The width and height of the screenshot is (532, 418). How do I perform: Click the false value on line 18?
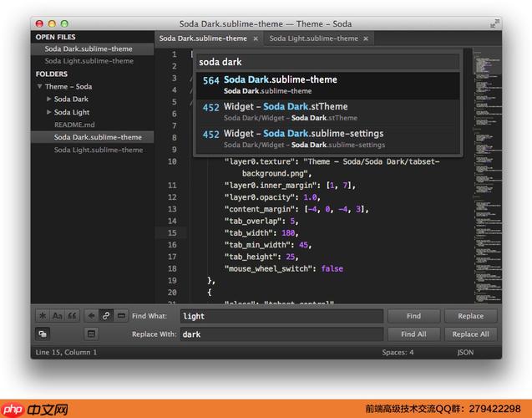(x=332, y=268)
